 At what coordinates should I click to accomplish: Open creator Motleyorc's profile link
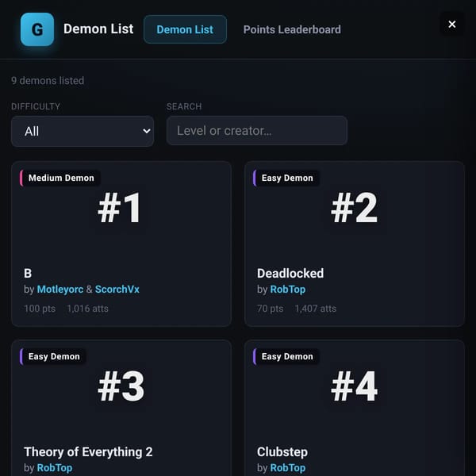(60, 290)
